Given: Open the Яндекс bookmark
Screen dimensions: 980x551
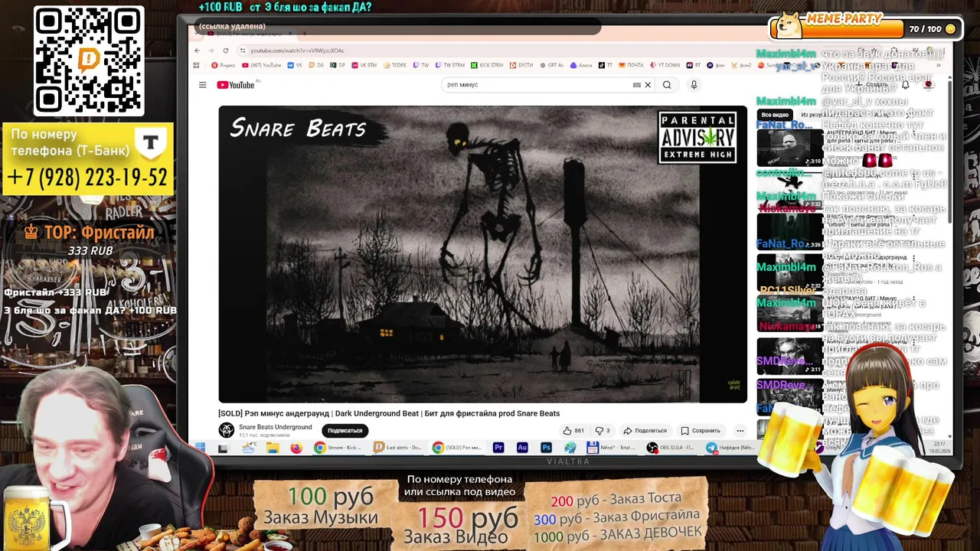Looking at the screenshot, I should tap(224, 65).
